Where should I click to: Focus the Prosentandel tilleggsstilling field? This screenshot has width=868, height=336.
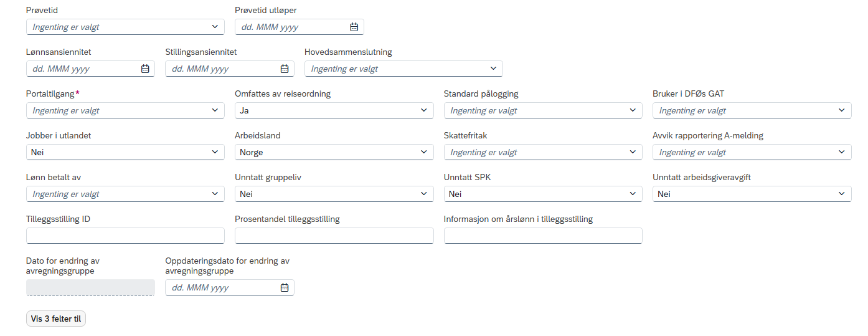coord(334,236)
